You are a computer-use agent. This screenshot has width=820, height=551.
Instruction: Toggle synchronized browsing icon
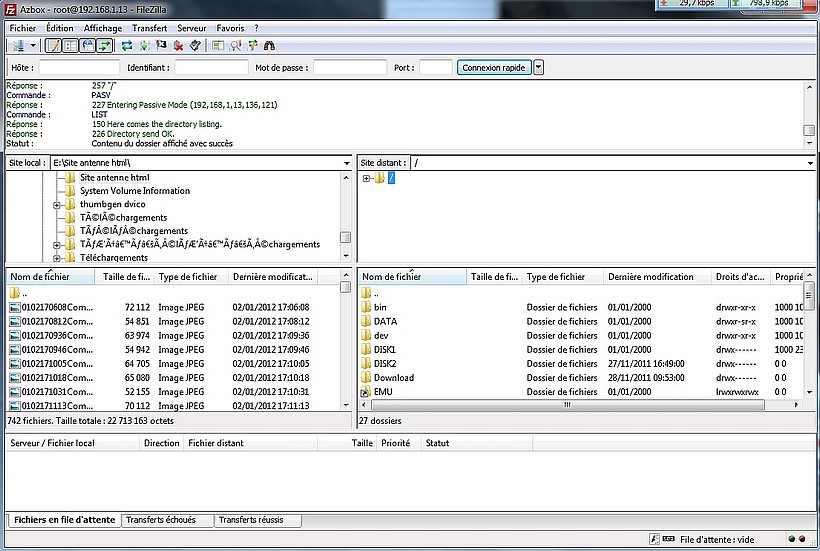(251, 46)
